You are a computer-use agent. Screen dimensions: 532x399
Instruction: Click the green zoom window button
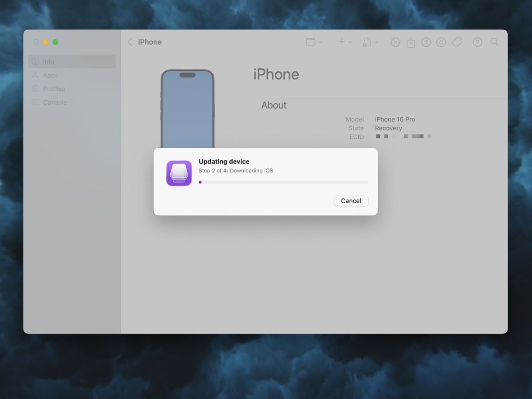[x=55, y=42]
